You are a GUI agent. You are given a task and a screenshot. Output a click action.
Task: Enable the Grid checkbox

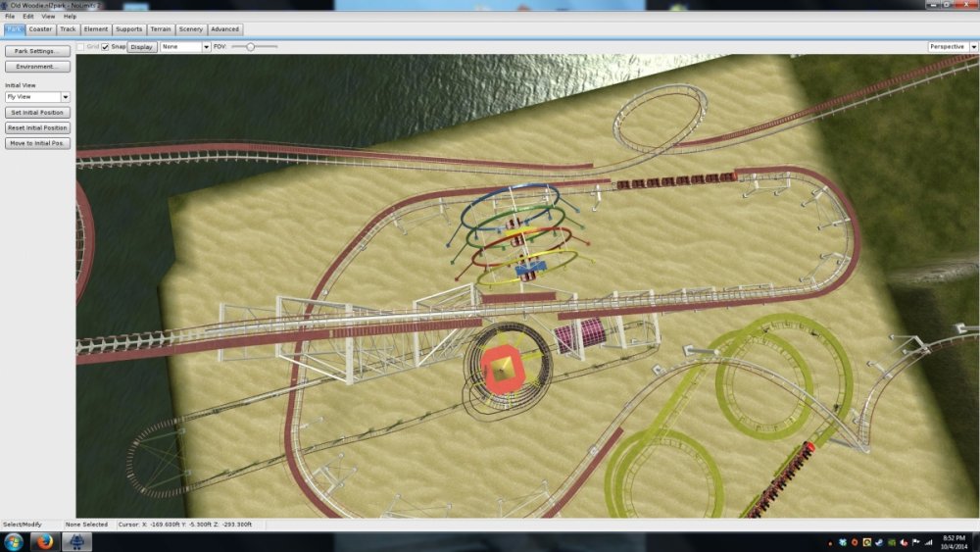81,46
